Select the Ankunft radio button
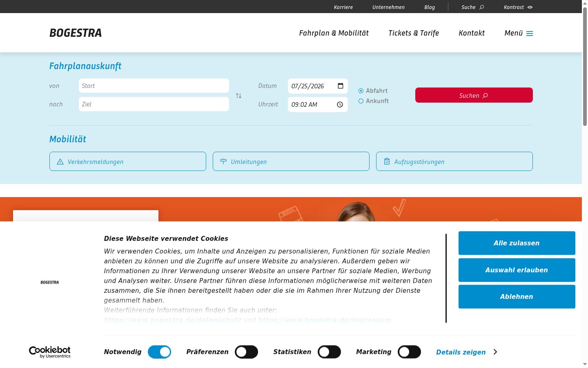Viewport: 588px width, 368px height. click(361, 101)
